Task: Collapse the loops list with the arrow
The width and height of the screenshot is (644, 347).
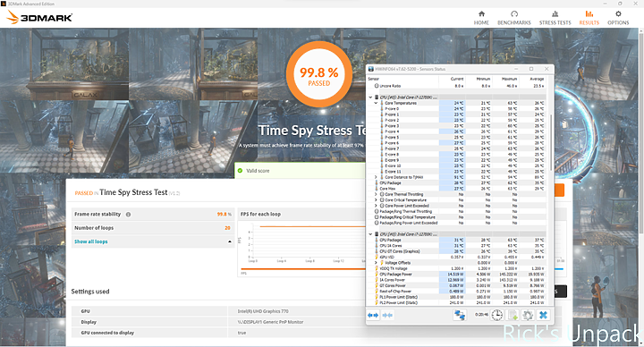Action: [x=230, y=241]
